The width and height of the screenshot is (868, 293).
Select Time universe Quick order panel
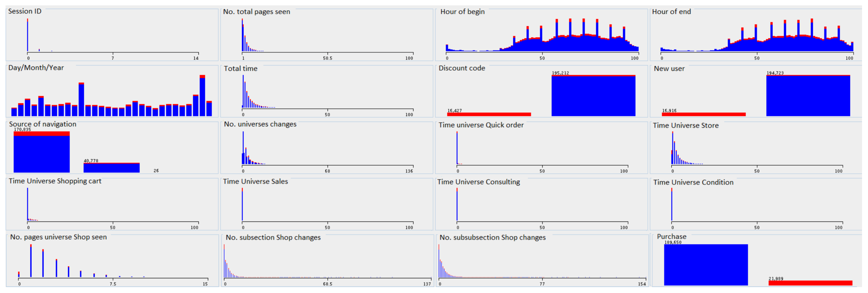tap(541, 148)
